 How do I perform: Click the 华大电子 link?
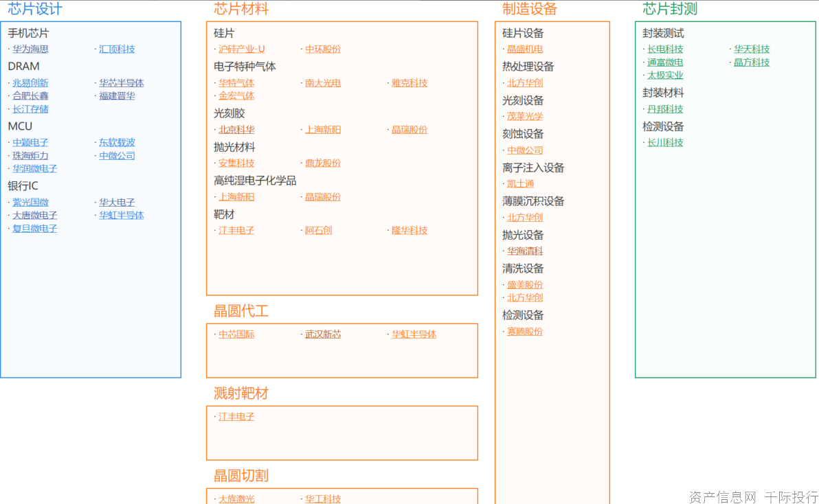click(x=117, y=203)
